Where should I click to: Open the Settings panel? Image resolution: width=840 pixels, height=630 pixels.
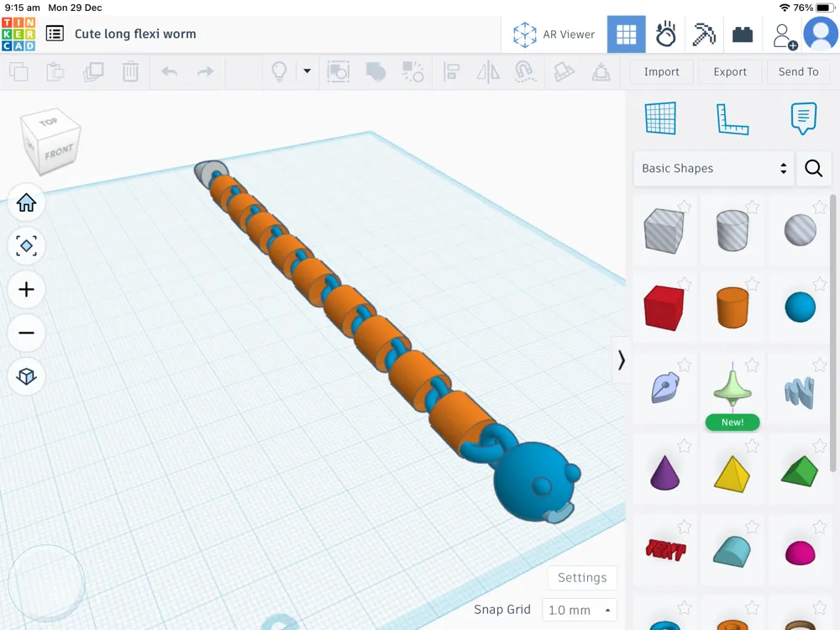coord(582,577)
